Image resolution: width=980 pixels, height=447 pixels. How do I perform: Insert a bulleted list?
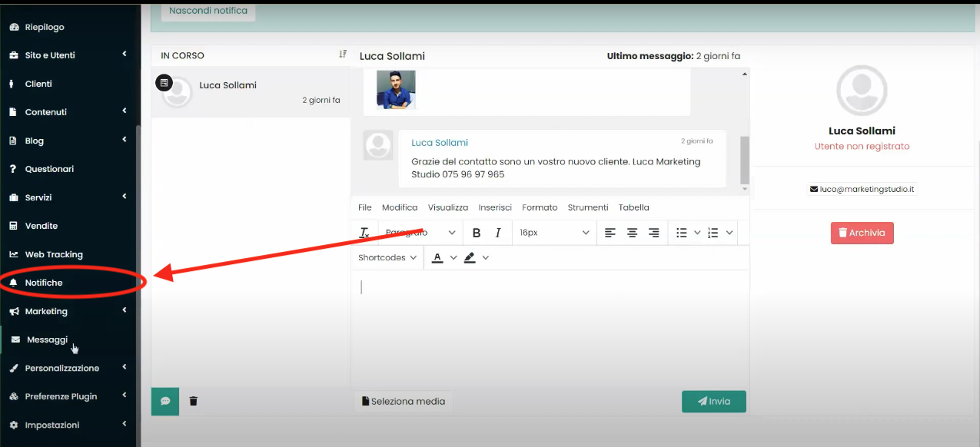click(x=682, y=233)
